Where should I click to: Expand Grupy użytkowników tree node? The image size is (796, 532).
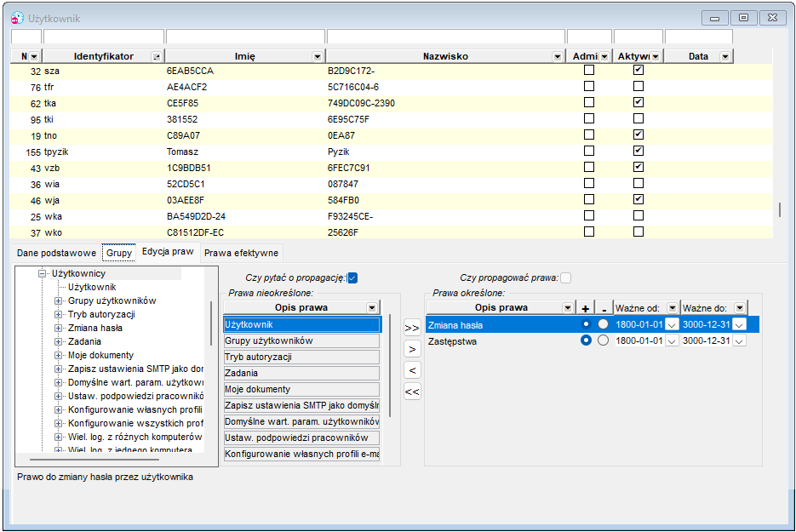[x=59, y=301]
